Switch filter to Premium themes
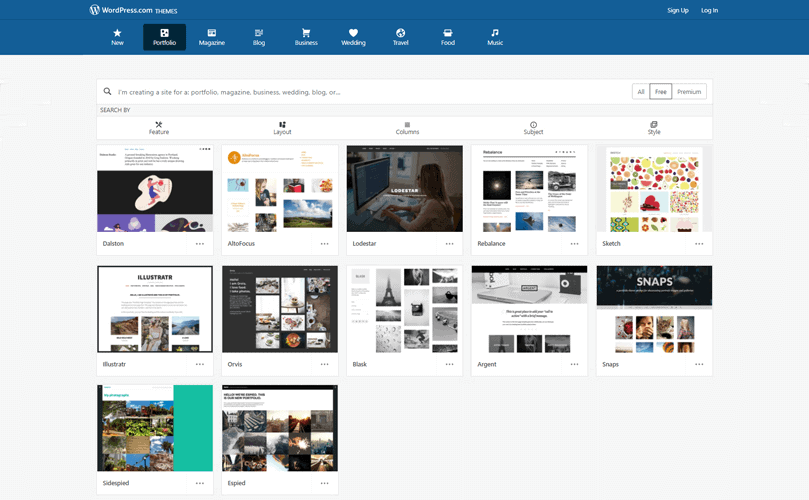Viewport: 809px width, 500px height. tap(689, 92)
